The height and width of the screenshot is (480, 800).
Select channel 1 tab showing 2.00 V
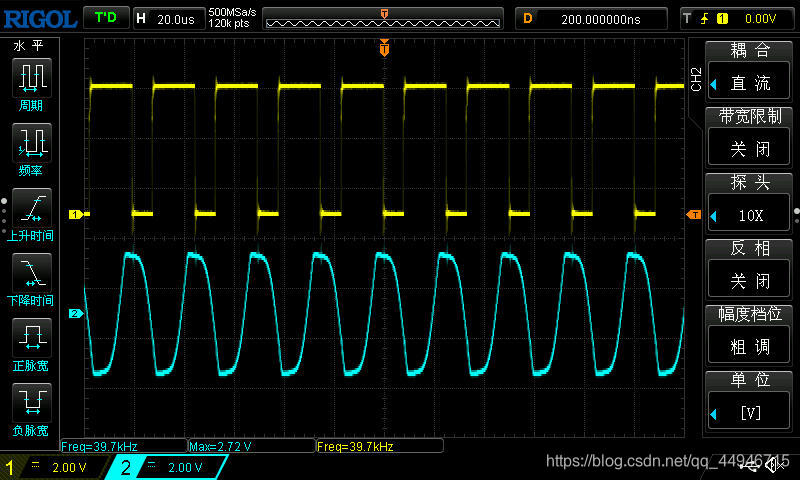point(54,467)
